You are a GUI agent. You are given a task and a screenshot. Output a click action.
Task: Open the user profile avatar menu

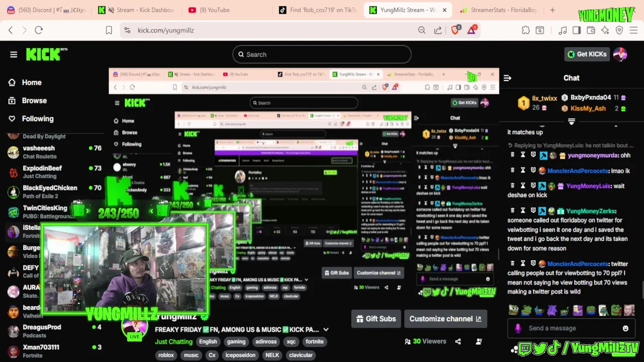[620, 54]
